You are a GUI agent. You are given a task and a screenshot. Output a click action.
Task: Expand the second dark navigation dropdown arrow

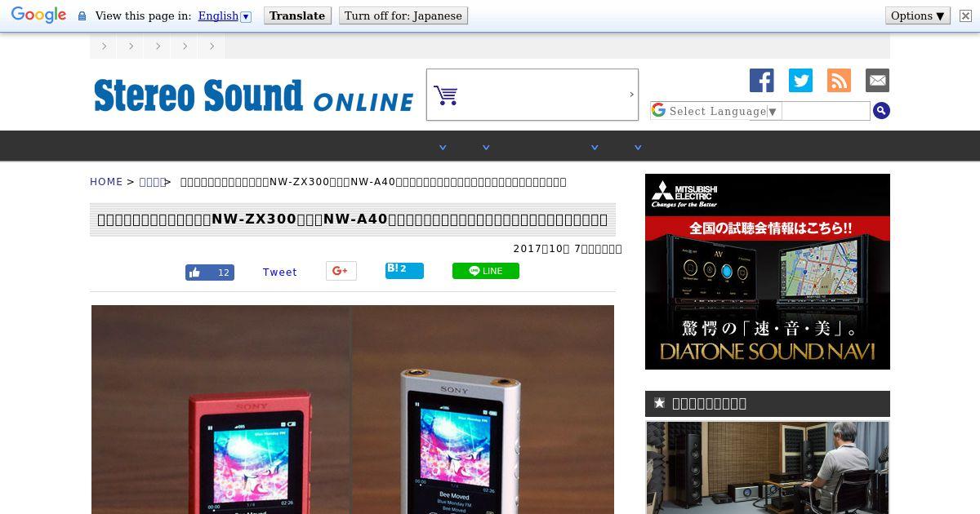(486, 148)
